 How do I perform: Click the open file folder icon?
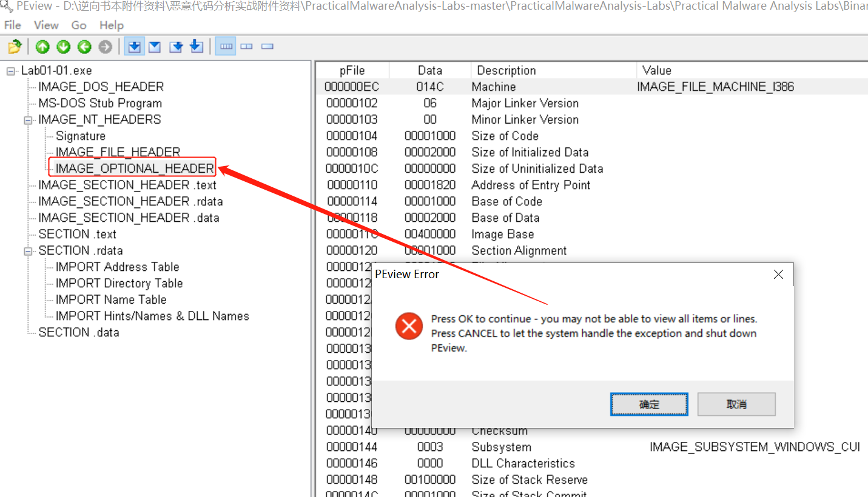pyautogui.click(x=15, y=47)
